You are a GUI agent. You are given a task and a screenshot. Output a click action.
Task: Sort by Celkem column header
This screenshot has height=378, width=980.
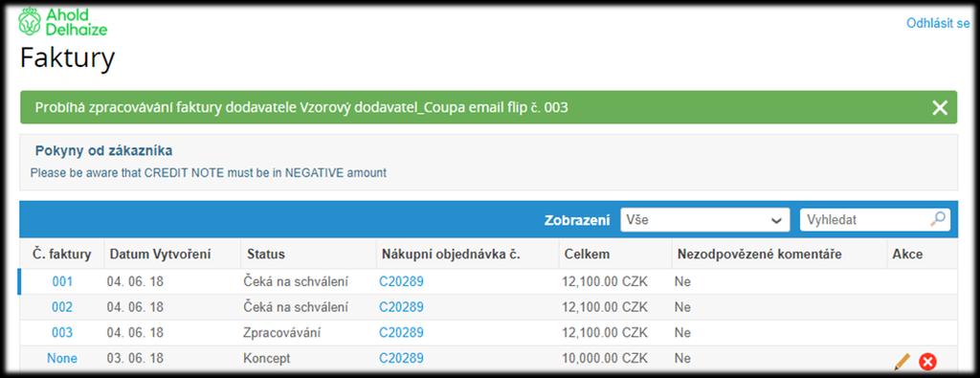(587, 255)
